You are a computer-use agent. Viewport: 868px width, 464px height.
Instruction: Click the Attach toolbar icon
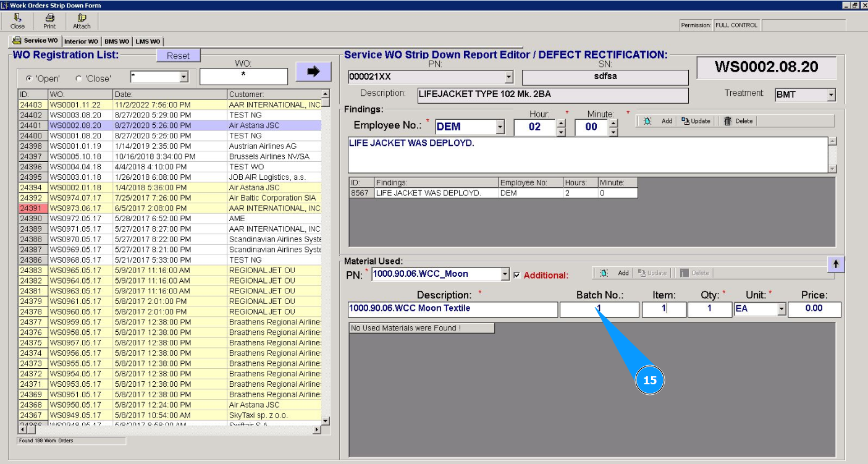[82, 21]
